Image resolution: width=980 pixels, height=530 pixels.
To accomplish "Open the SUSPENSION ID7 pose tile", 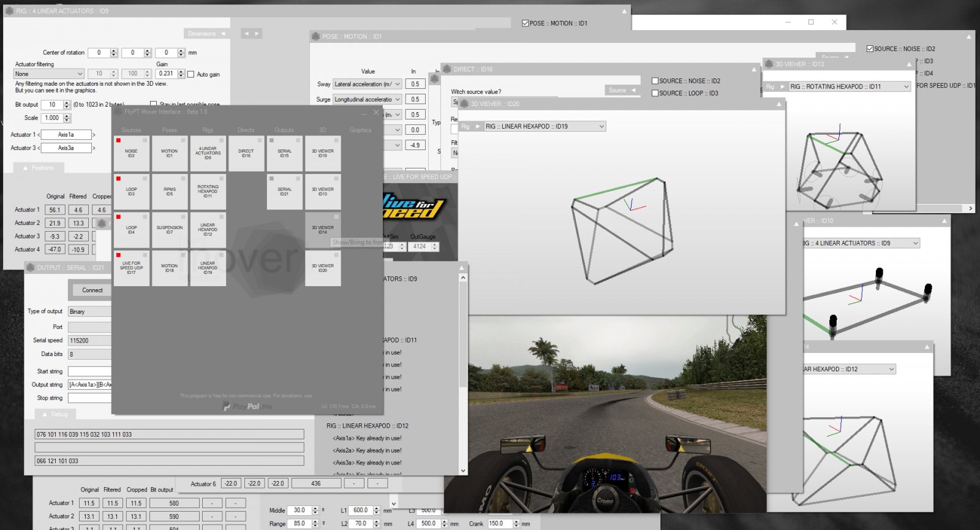I will point(169,230).
